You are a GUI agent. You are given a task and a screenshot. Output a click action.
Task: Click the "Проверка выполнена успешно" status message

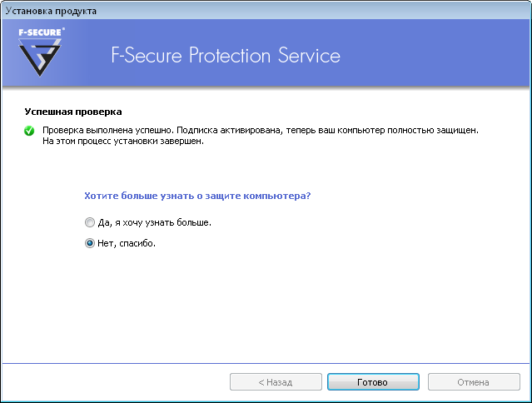pos(107,131)
